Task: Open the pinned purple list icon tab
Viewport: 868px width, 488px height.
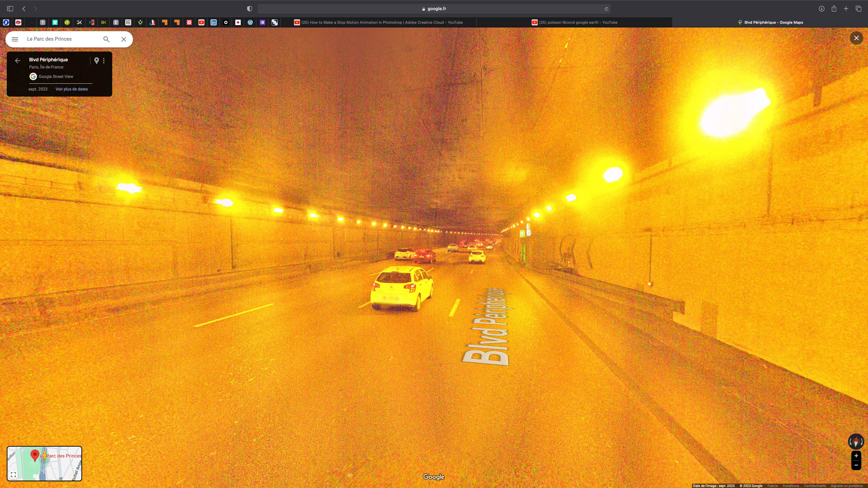Action: (x=262, y=22)
